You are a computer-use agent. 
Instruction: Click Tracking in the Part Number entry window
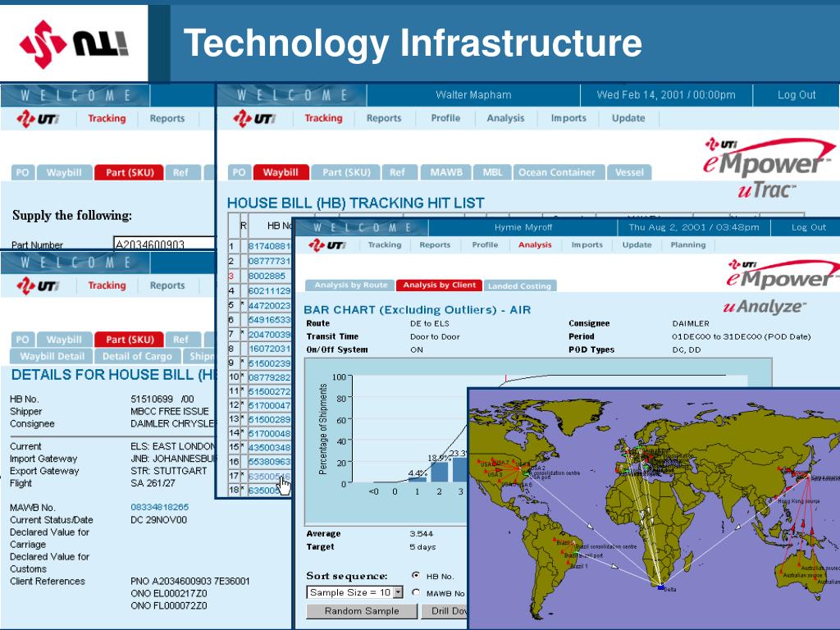tap(107, 118)
